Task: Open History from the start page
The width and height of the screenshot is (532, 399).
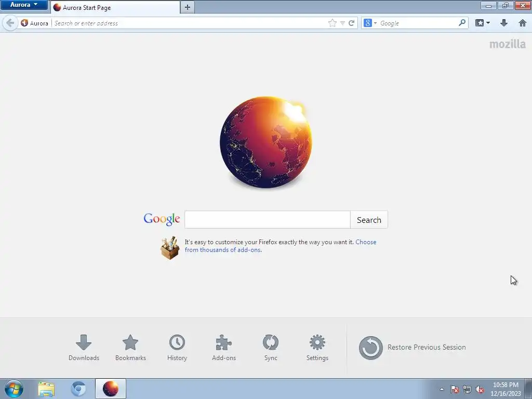Action: [x=177, y=348]
